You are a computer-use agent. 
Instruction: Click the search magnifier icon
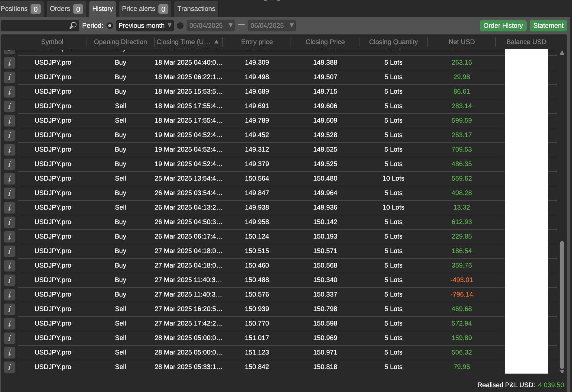click(x=73, y=26)
